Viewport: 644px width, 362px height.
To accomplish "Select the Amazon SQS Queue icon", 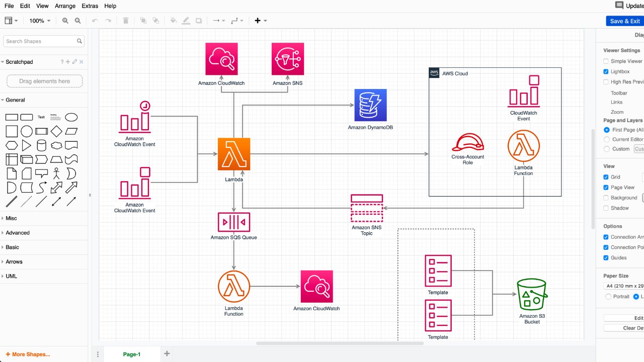I will click(234, 222).
